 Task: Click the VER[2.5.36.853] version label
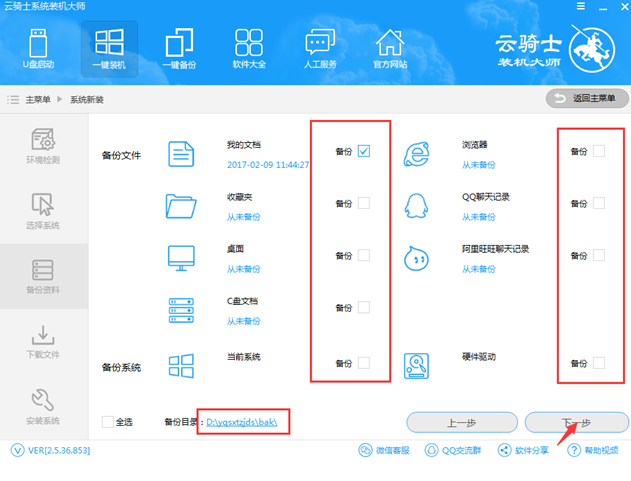click(59, 450)
